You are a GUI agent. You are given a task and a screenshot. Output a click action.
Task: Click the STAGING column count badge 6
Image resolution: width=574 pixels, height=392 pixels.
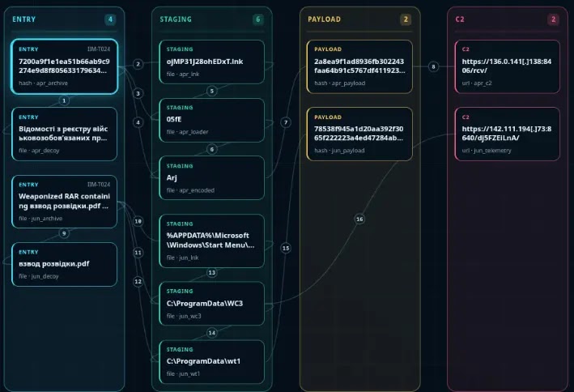coord(258,19)
